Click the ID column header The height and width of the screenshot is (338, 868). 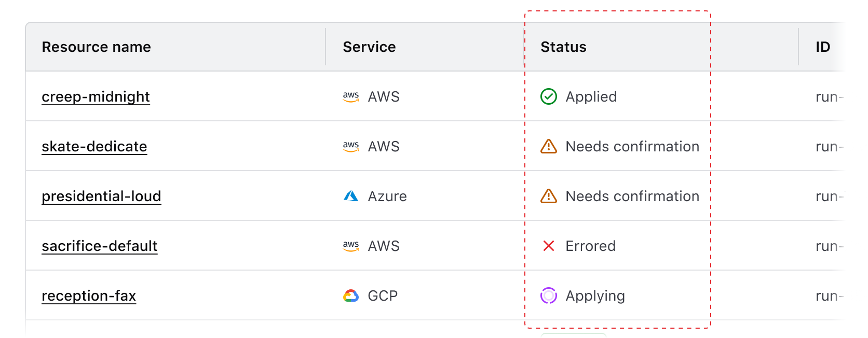(x=822, y=47)
